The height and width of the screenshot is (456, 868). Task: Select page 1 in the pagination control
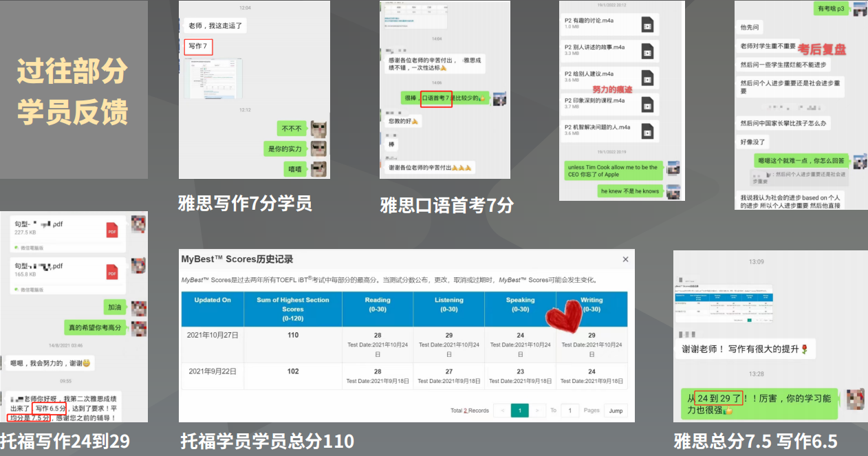click(520, 410)
